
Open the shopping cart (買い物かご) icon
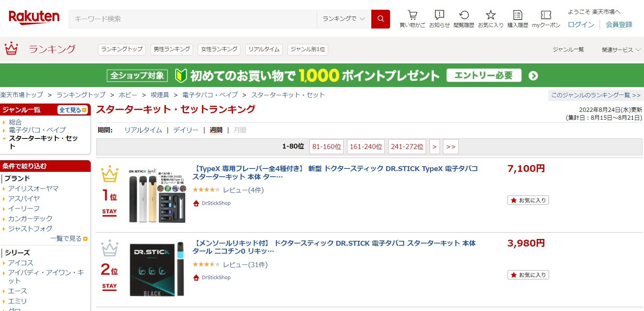[x=413, y=15]
